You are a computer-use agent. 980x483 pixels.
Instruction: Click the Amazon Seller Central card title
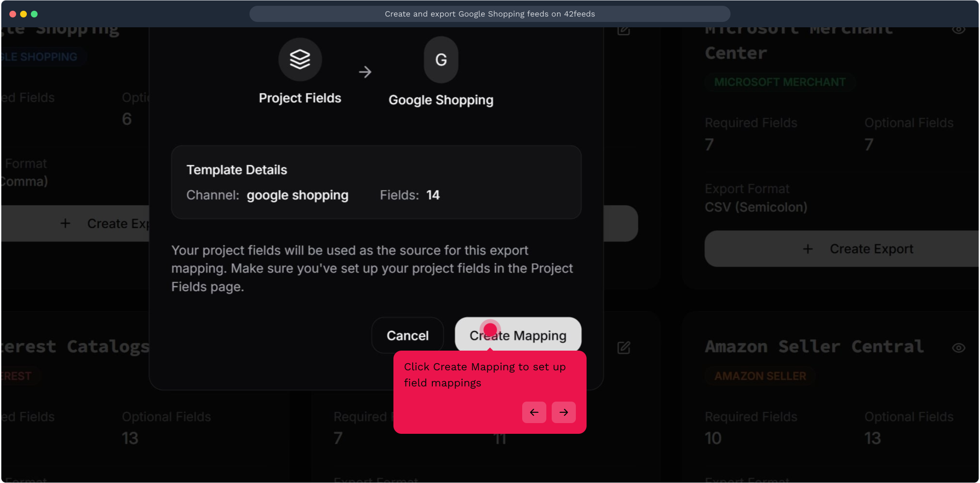click(814, 347)
